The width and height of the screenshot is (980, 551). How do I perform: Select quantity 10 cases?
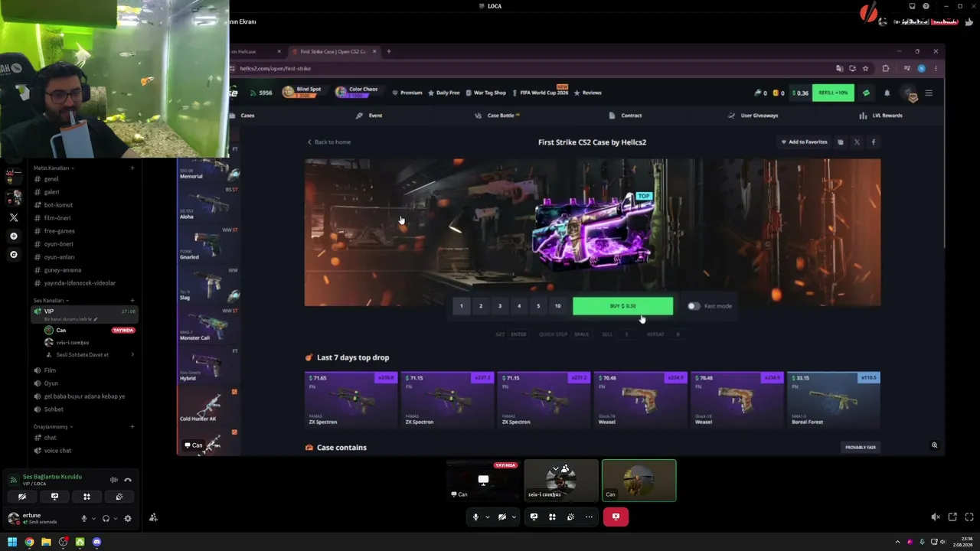[557, 306]
